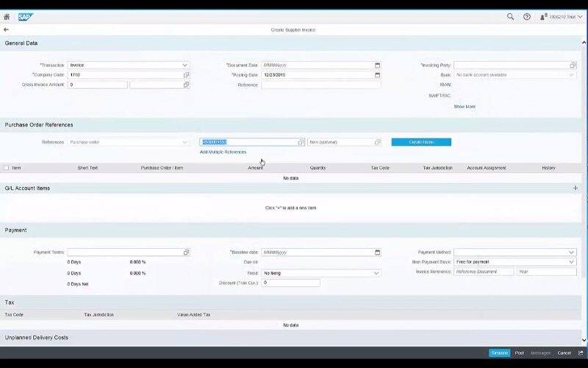The width and height of the screenshot is (588, 368).
Task: Click the back arrow navigation icon
Action: (x=7, y=29)
